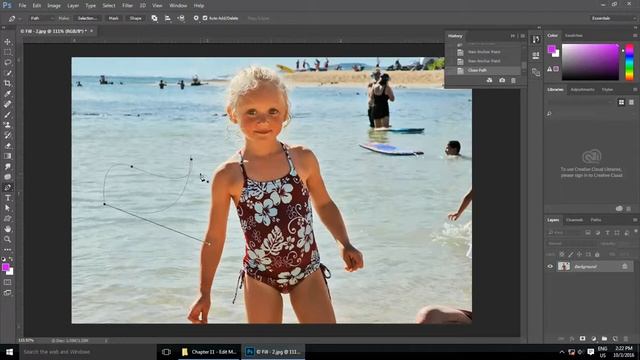Select the Pen tool in toolbox
Image resolution: width=640 pixels, height=360 pixels.
[7, 187]
